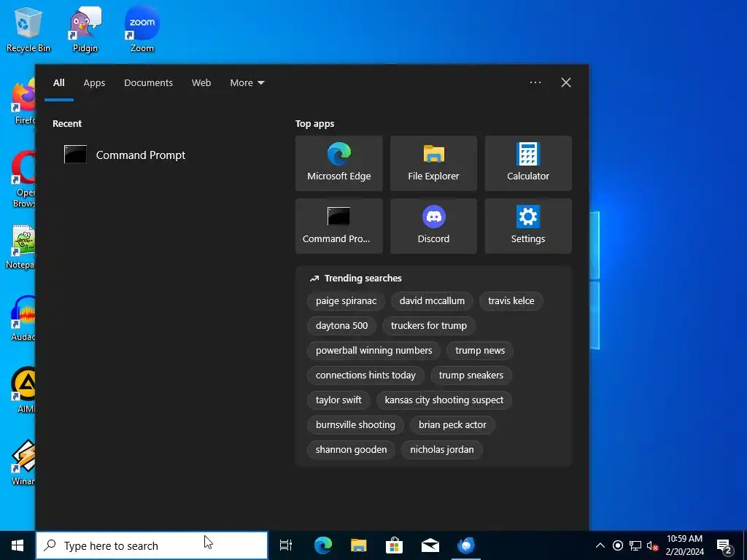Open the taskbar clock and date

684,545
